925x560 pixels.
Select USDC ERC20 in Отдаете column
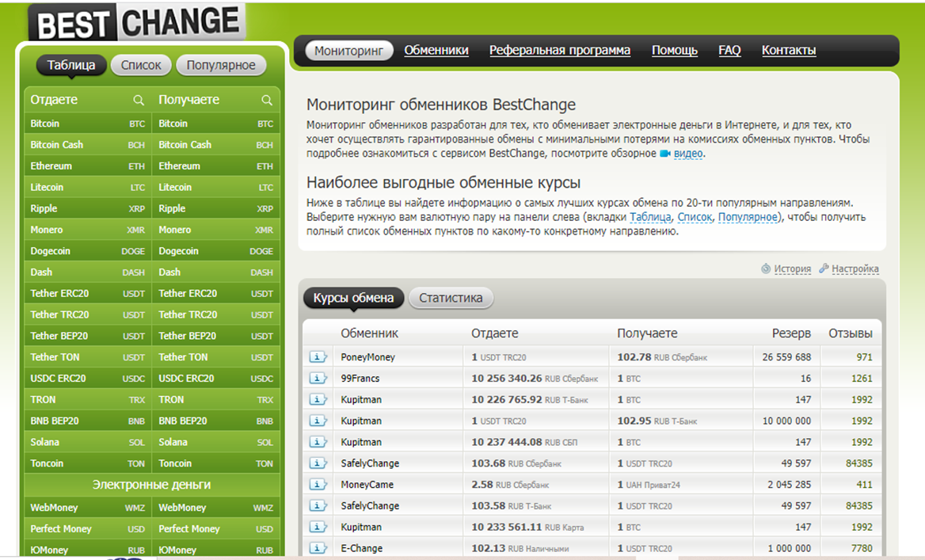pyautogui.click(x=88, y=379)
